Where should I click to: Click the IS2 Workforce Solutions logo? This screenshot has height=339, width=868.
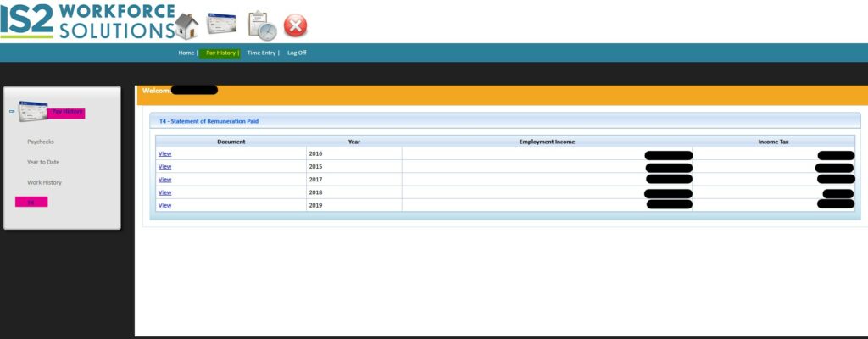click(x=87, y=21)
